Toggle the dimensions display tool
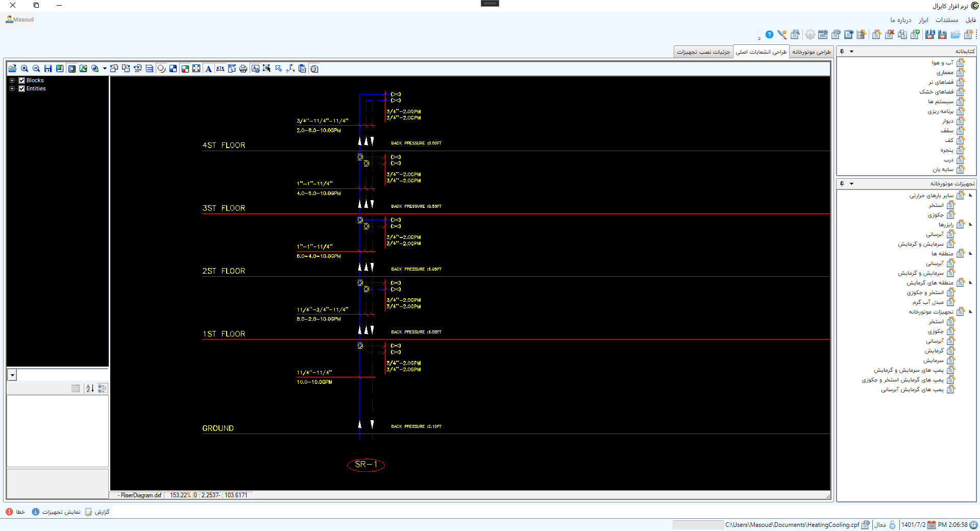The height and width of the screenshot is (531, 980). (x=220, y=68)
